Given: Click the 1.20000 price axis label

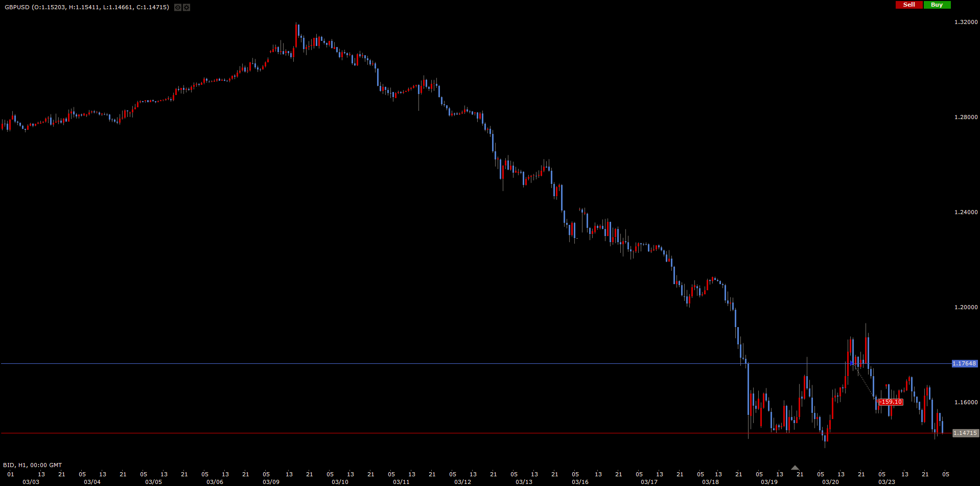Looking at the screenshot, I should 966,307.
